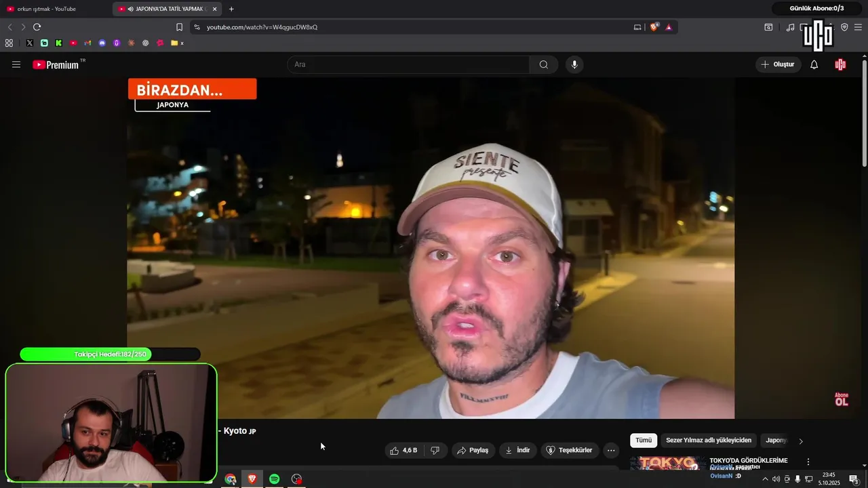Start voice search with the microphone

(574, 64)
